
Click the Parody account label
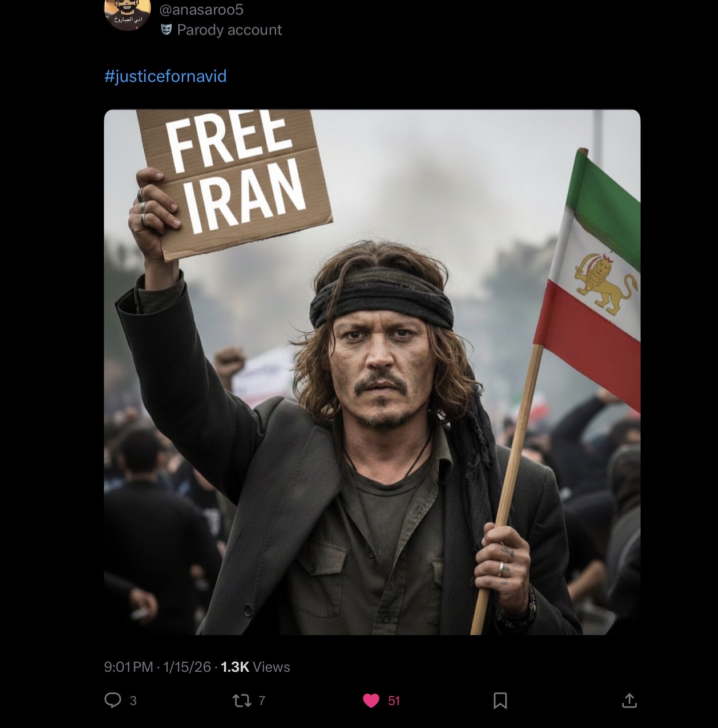pyautogui.click(x=229, y=30)
